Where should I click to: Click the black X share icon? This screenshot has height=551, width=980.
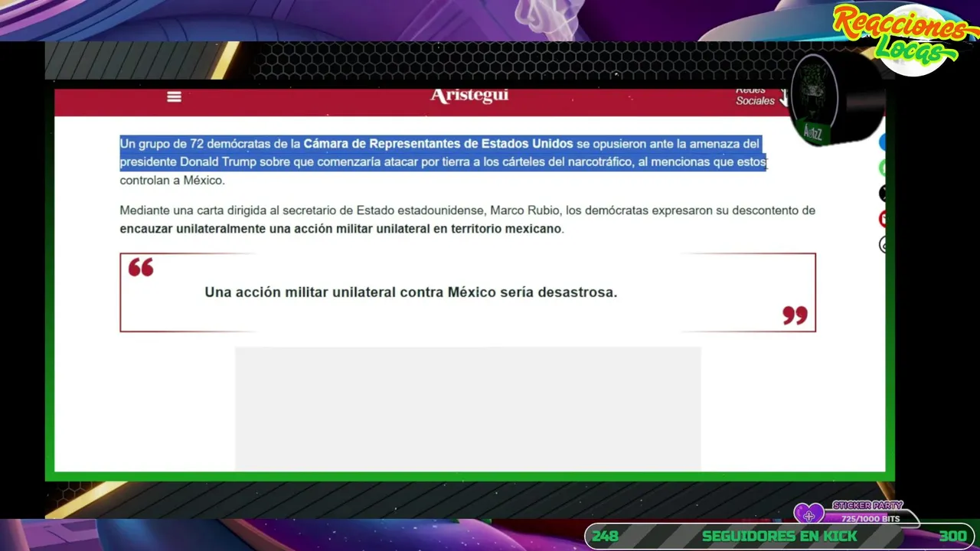[x=884, y=194]
